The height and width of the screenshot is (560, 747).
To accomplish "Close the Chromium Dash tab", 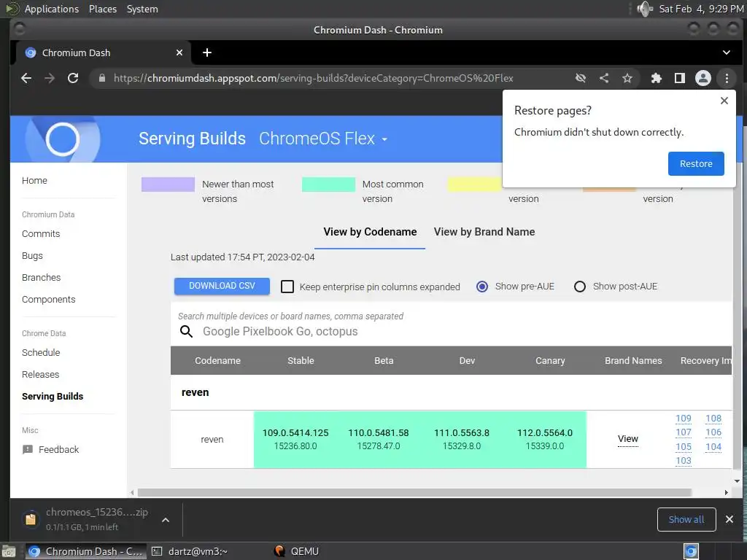I will (179, 52).
